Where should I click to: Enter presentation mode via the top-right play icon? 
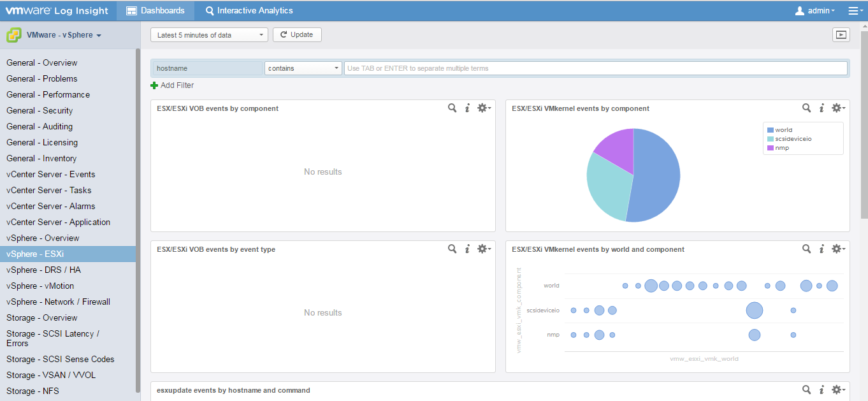point(841,34)
